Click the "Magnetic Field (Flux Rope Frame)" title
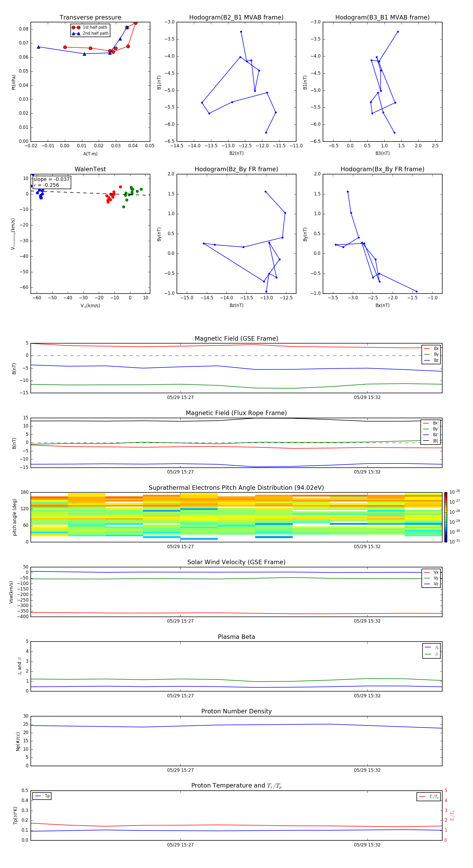Image resolution: width=473 pixels, height=868 pixels. (x=236, y=413)
